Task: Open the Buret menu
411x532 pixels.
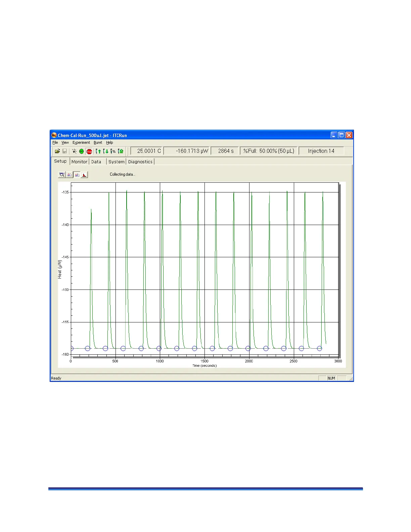Action: 98,142
